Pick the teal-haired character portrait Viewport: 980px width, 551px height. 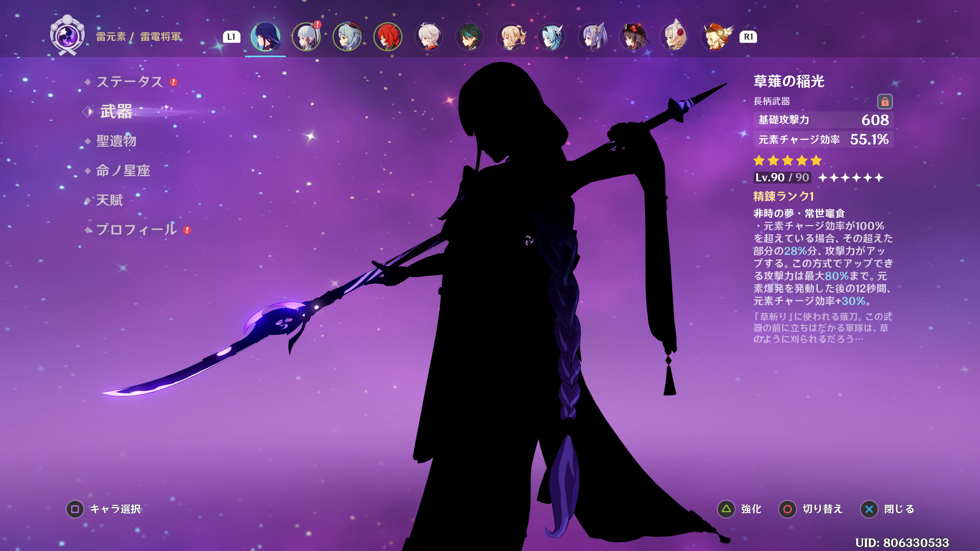551,36
